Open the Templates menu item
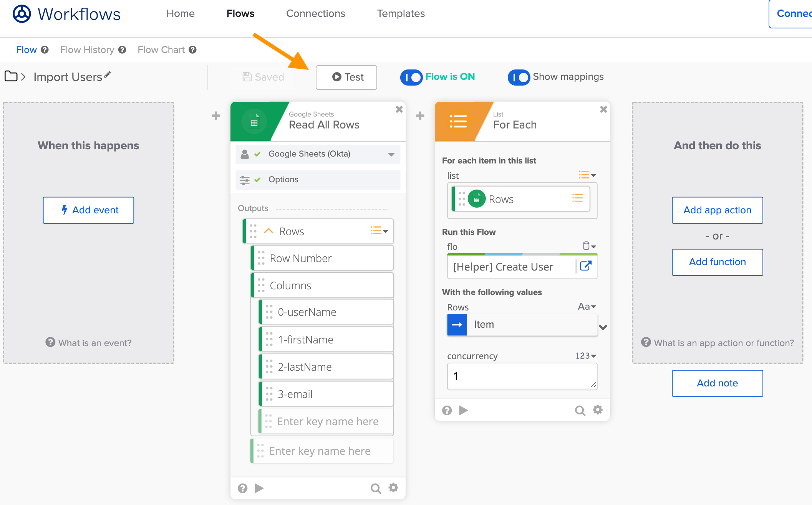This screenshot has height=505, width=812. click(401, 13)
